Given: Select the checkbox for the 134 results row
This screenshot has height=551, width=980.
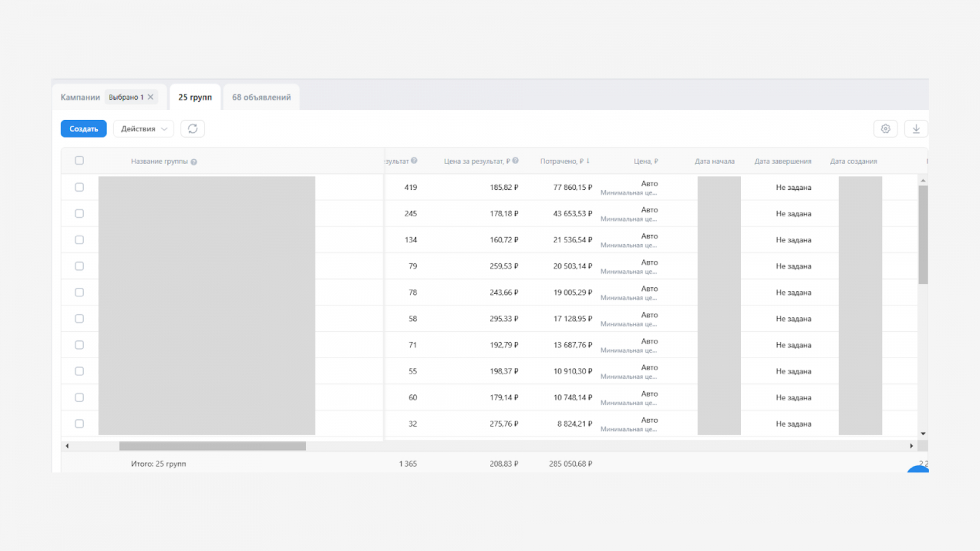Looking at the screenshot, I should [x=79, y=240].
